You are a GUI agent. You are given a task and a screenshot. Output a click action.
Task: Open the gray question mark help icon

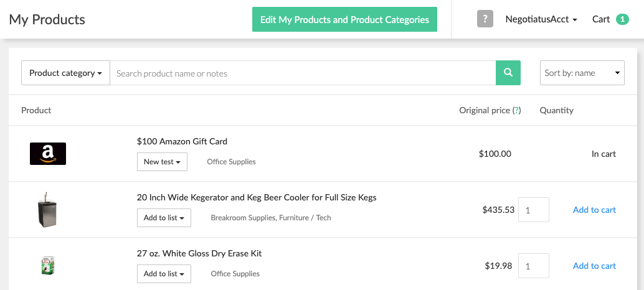485,19
